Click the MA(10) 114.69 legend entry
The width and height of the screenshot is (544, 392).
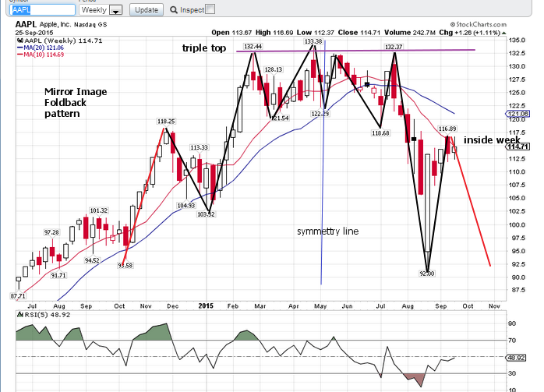point(41,55)
